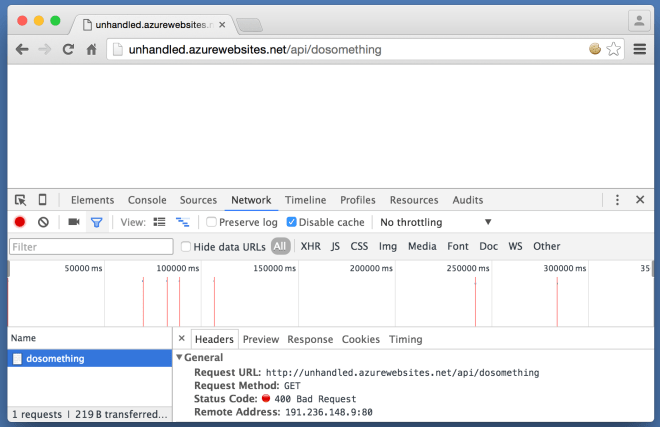Viewport: 660px width, 427px height.
Task: Filter requests by WS
Action: click(515, 246)
